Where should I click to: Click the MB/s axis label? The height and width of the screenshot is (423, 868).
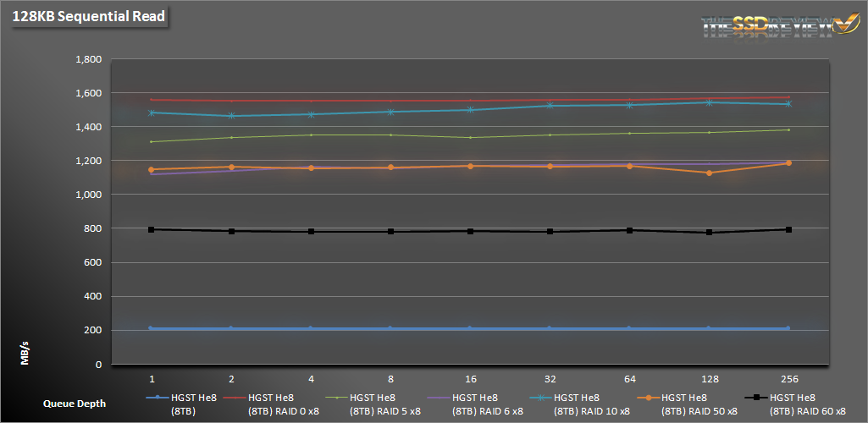tap(25, 354)
